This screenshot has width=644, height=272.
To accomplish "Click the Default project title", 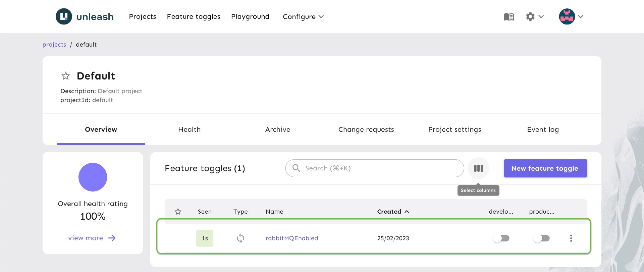I will coord(96,76).
